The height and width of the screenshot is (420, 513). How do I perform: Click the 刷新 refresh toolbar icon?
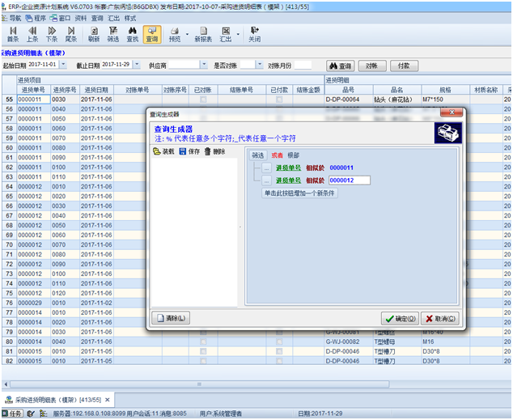(94, 33)
